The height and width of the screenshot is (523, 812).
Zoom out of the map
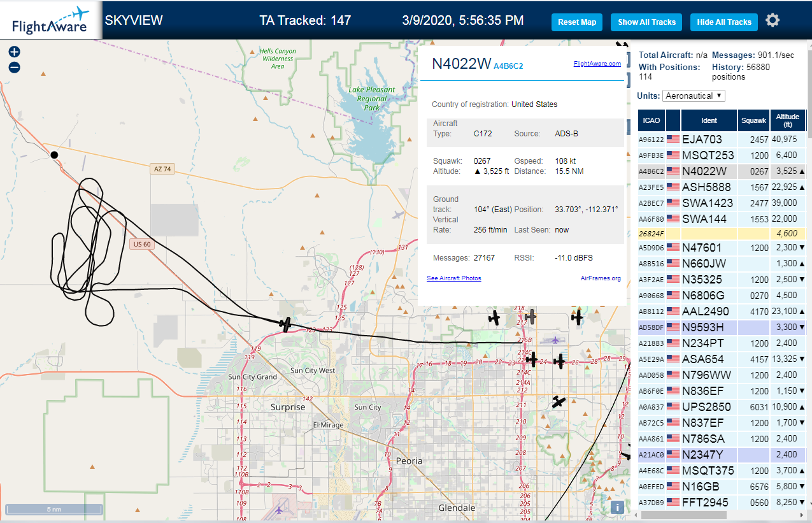tap(15, 68)
